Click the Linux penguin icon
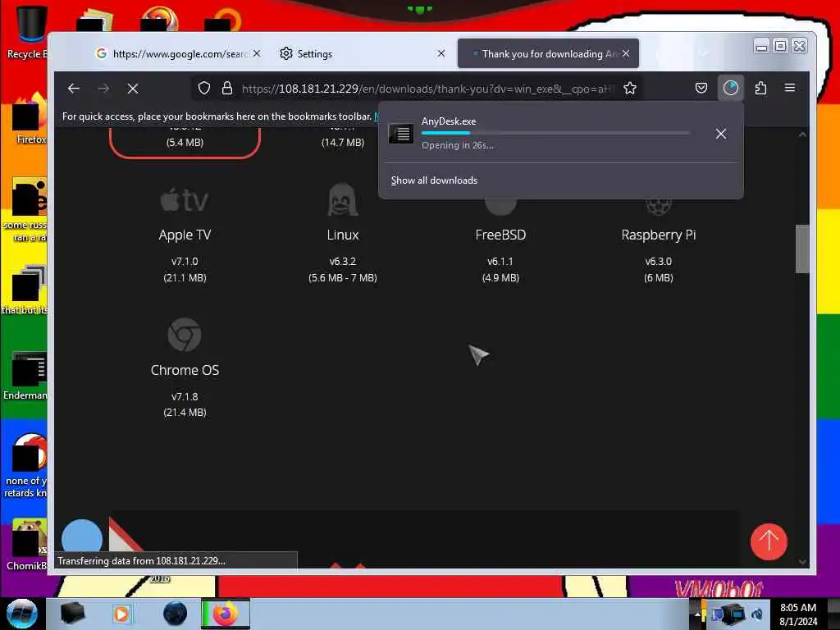Viewport: 840px width, 630px height. (342, 199)
